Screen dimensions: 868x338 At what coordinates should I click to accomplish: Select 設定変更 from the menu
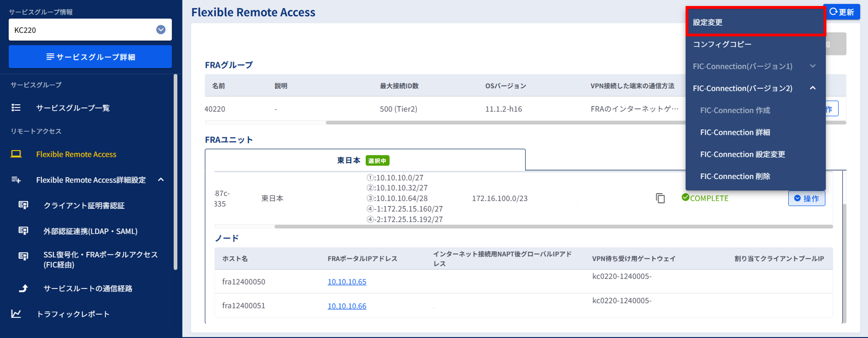pos(708,22)
